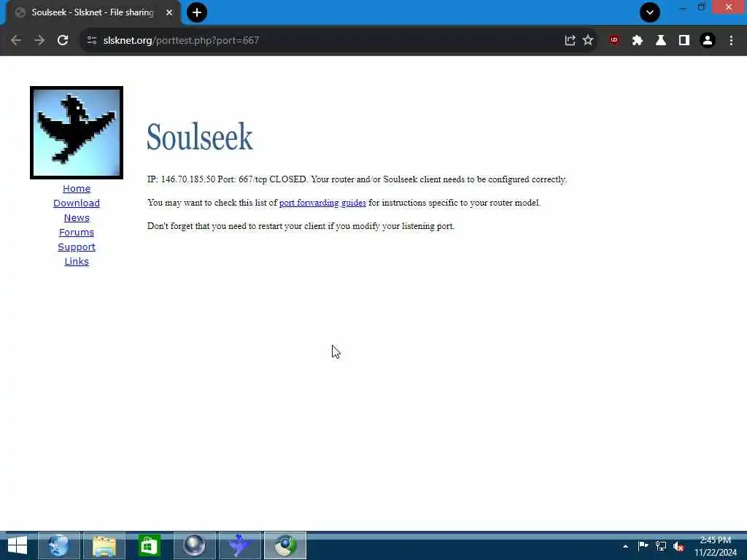
Task: Open a new tab with plus button
Action: pyautogui.click(x=197, y=12)
